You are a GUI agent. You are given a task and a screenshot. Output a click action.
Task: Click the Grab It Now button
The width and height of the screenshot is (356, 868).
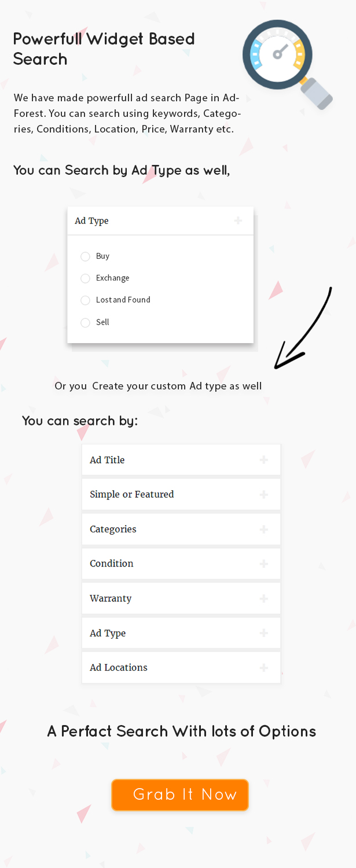tap(180, 795)
